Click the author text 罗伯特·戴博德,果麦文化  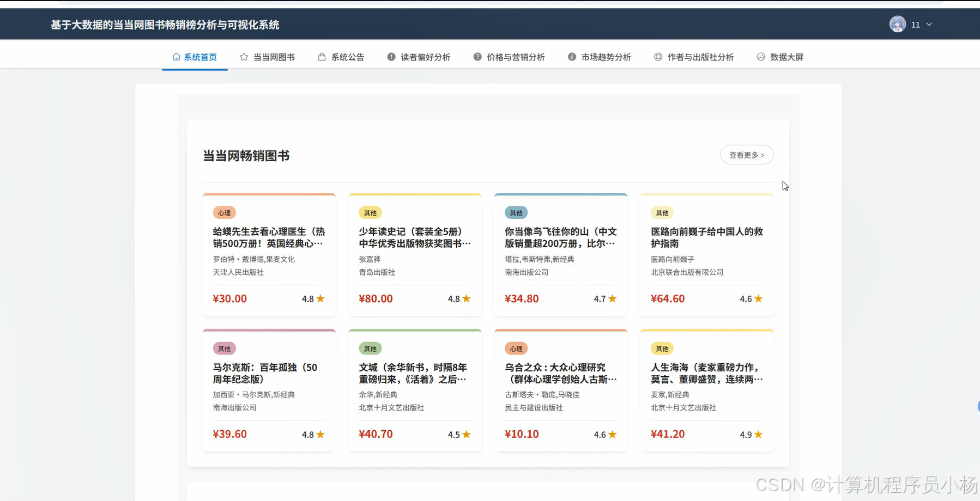[254, 259]
